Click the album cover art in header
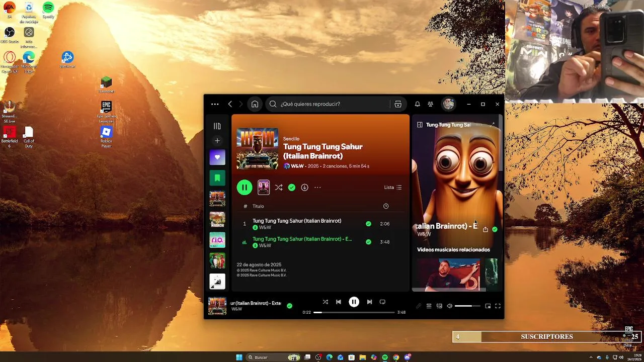The width and height of the screenshot is (644, 362). (x=257, y=149)
